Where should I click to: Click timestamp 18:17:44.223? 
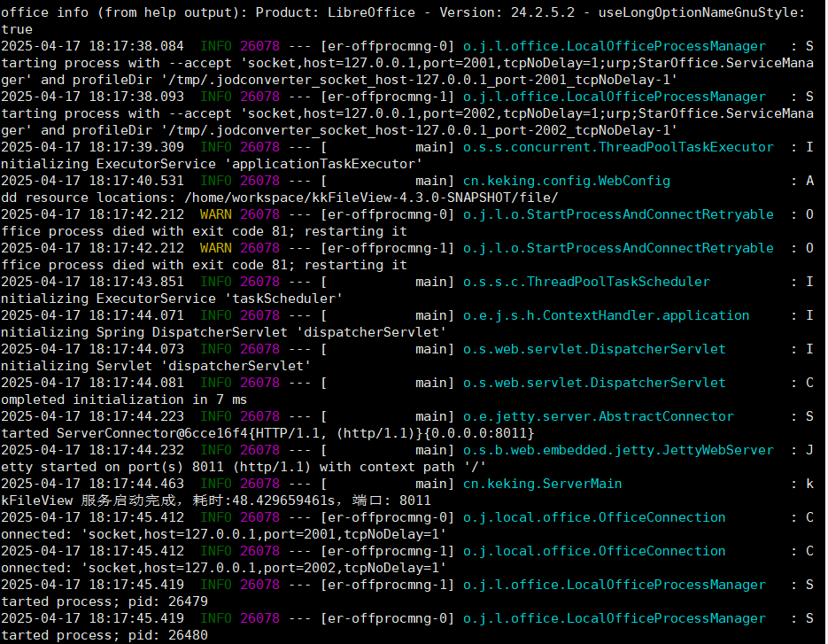coord(136,416)
